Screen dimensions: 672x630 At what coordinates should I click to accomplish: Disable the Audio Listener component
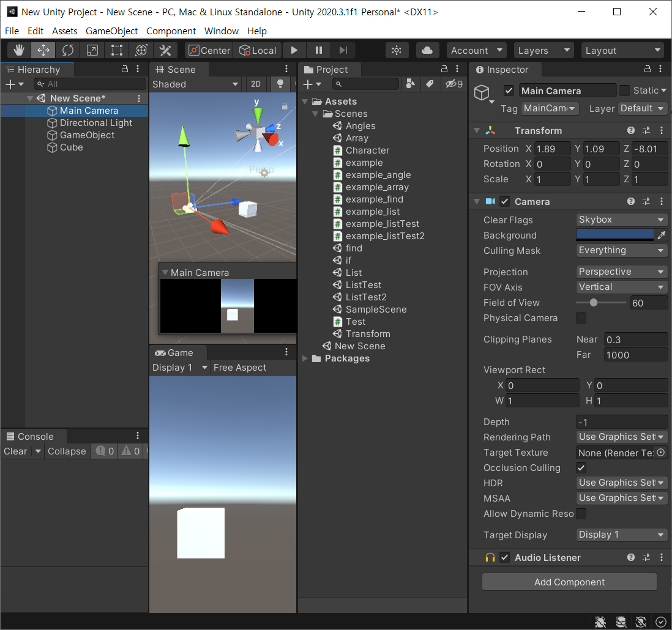click(x=505, y=557)
